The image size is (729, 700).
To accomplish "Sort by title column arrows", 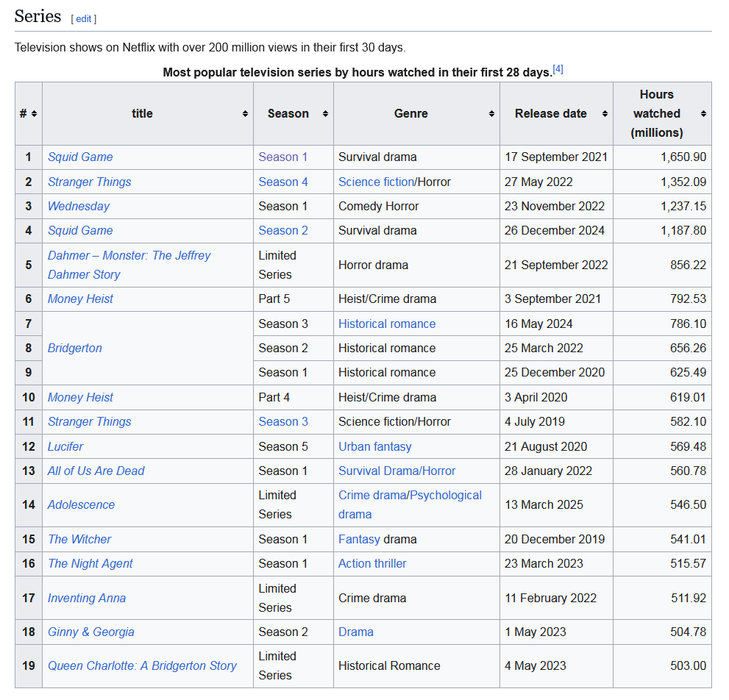I will pyautogui.click(x=245, y=114).
